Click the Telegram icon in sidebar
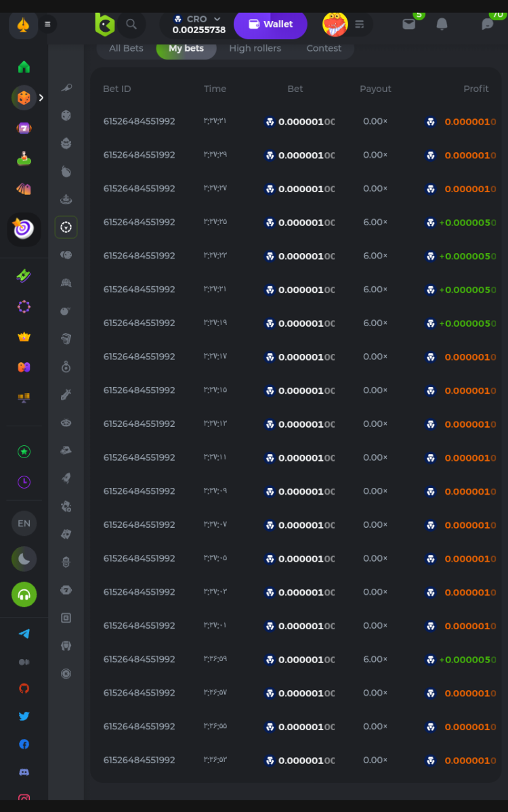Viewport: 508px width, 812px height. 24,634
